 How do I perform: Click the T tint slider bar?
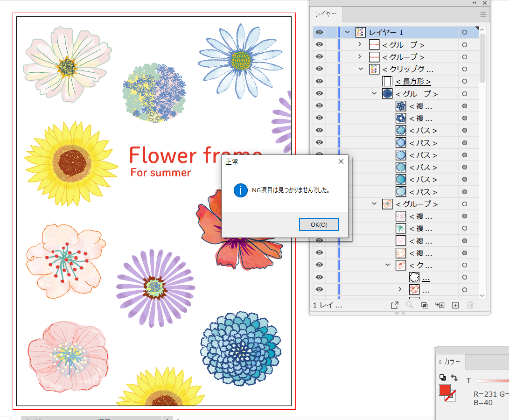[x=492, y=381]
